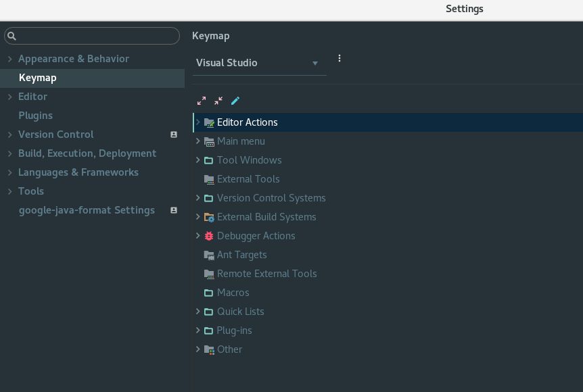
Task: Expand the External Build Systems node
Action: click(197, 217)
